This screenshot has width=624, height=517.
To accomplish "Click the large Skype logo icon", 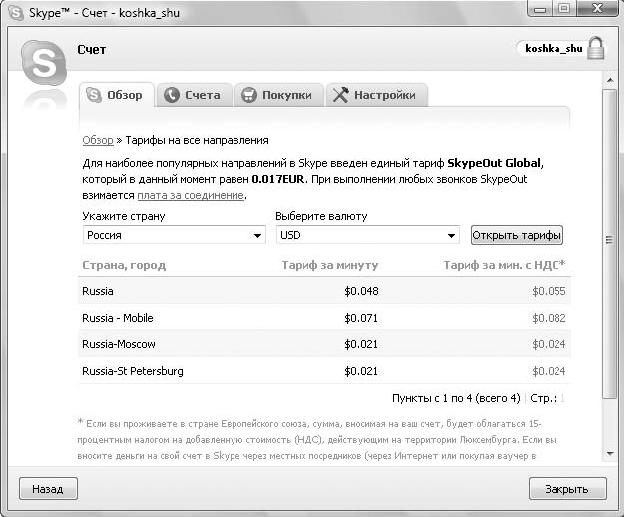I will [43, 62].
